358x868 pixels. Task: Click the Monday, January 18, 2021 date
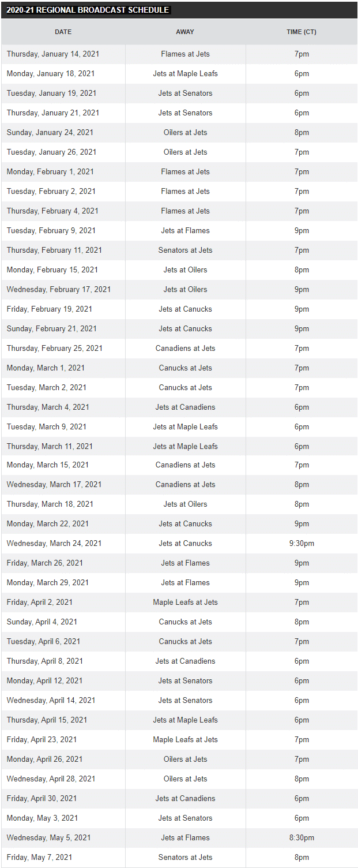tap(51, 73)
